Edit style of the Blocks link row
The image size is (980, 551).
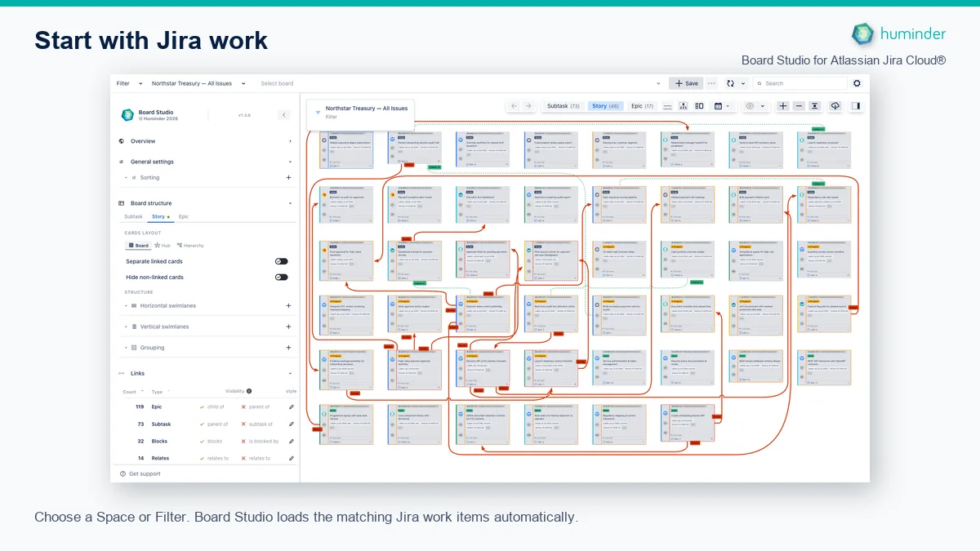(x=292, y=441)
